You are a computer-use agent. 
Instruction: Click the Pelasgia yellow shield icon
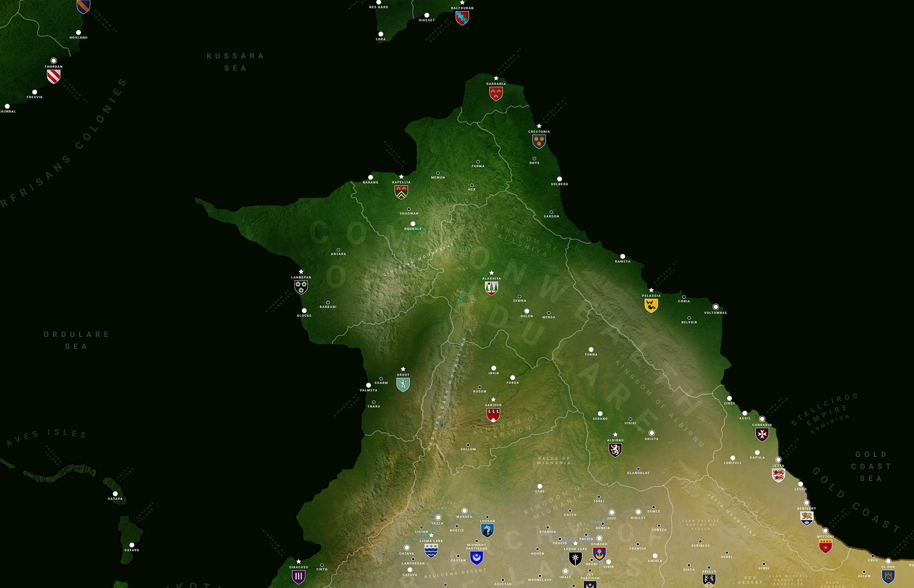[651, 305]
